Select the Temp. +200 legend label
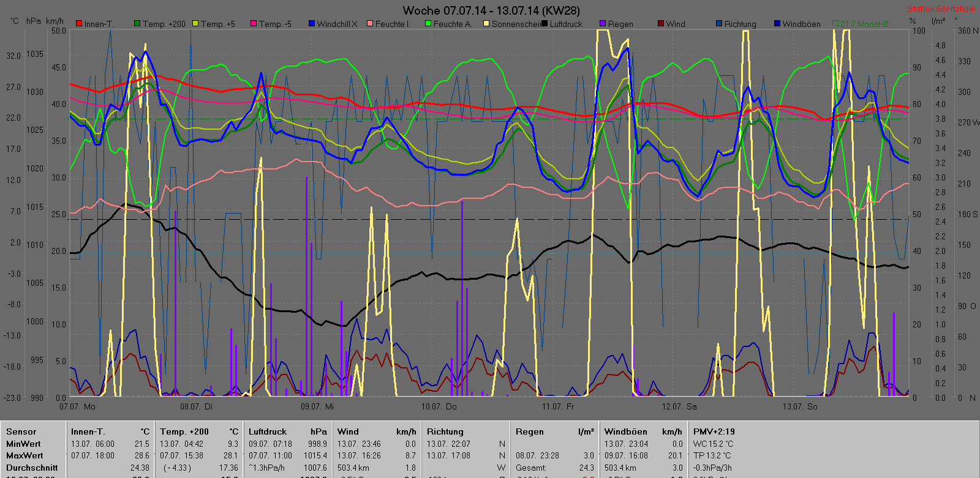The image size is (980, 478). [164, 24]
